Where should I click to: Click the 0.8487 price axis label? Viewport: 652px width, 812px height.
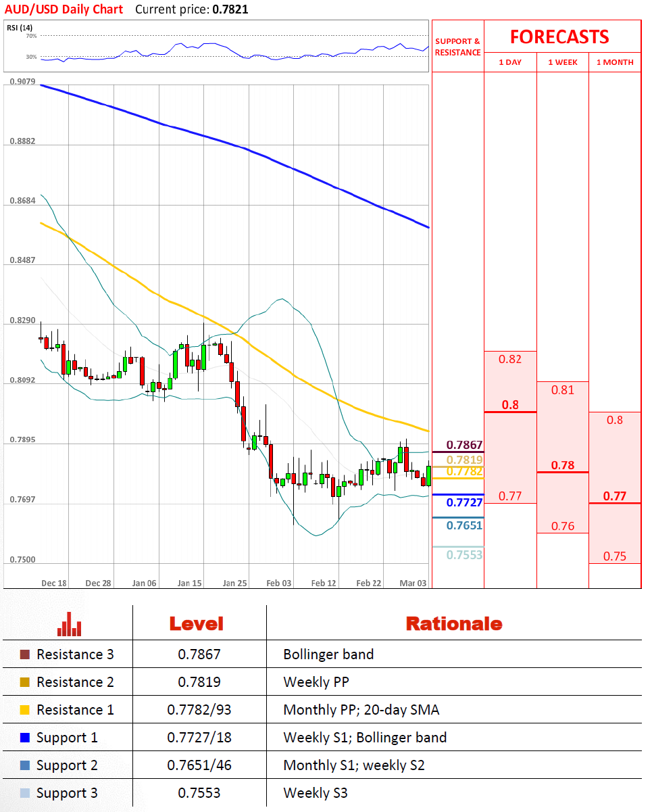tap(22, 260)
